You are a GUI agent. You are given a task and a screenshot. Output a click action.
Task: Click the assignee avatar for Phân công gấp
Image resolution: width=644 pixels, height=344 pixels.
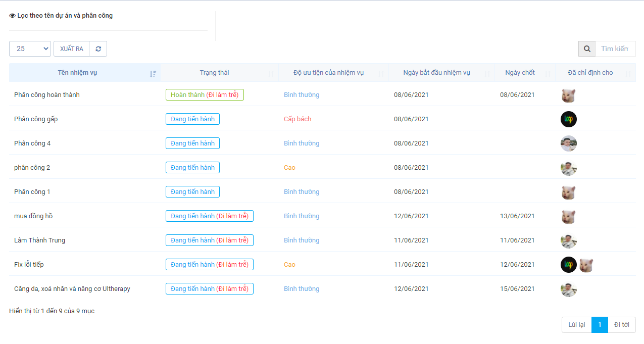pos(568,120)
